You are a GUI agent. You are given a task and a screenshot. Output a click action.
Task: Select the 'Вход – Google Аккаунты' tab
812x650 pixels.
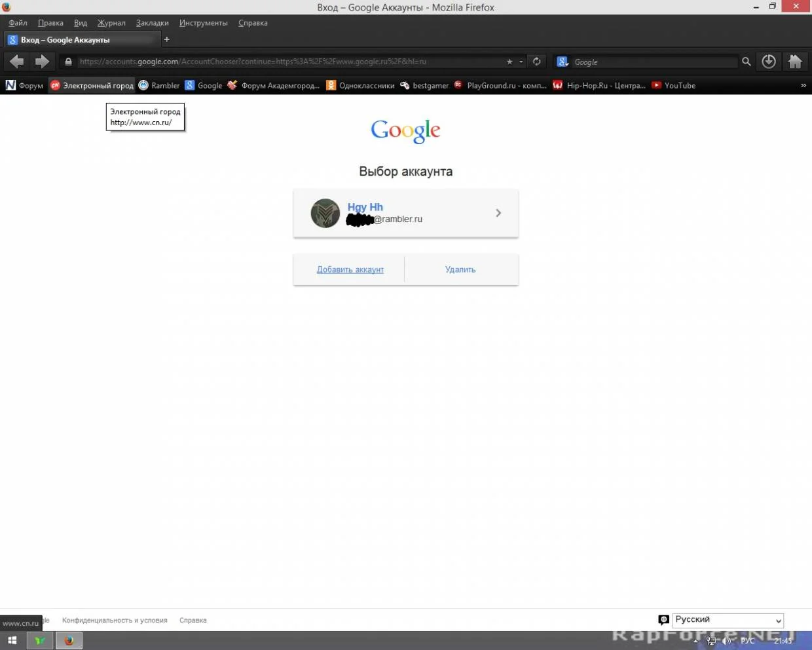tap(82, 39)
